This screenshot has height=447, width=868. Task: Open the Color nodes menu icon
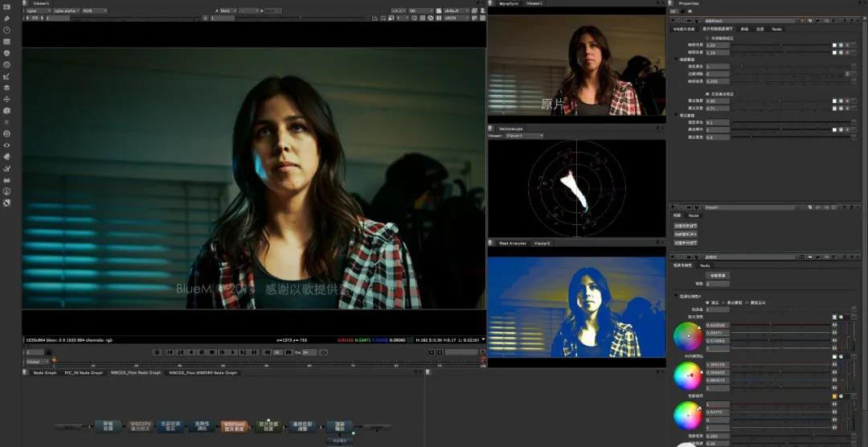(x=7, y=53)
